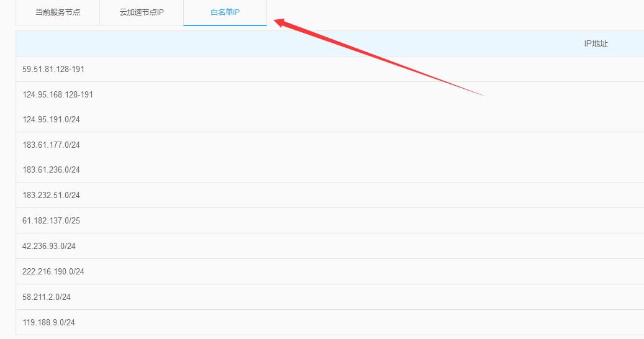Click the 61.182.137.0/25 address
Image resolution: width=644 pixels, height=339 pixels.
coord(51,220)
